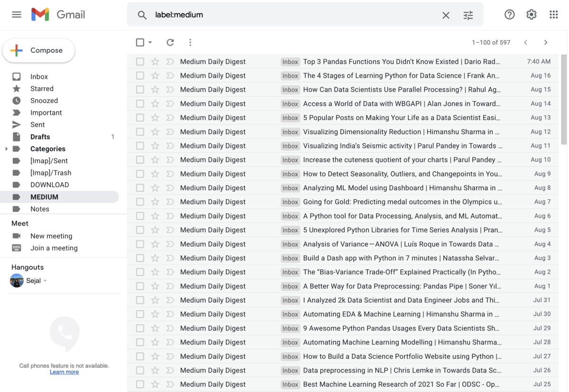
Task: Open the search options filter icon
Action: pyautogui.click(x=468, y=15)
